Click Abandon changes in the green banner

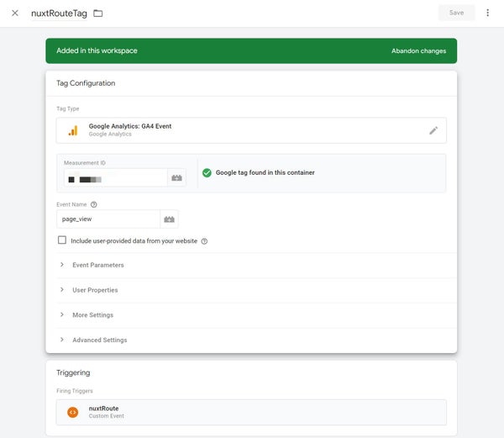(x=418, y=50)
